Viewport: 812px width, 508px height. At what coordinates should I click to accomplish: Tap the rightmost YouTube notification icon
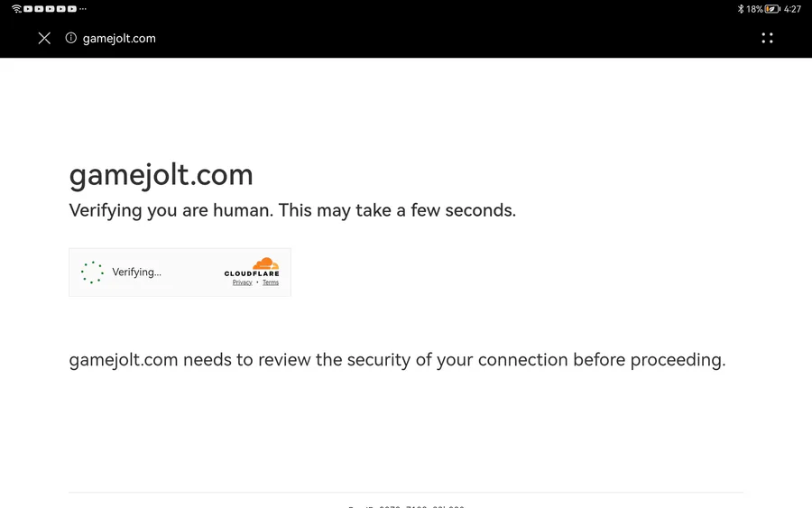pyautogui.click(x=72, y=8)
